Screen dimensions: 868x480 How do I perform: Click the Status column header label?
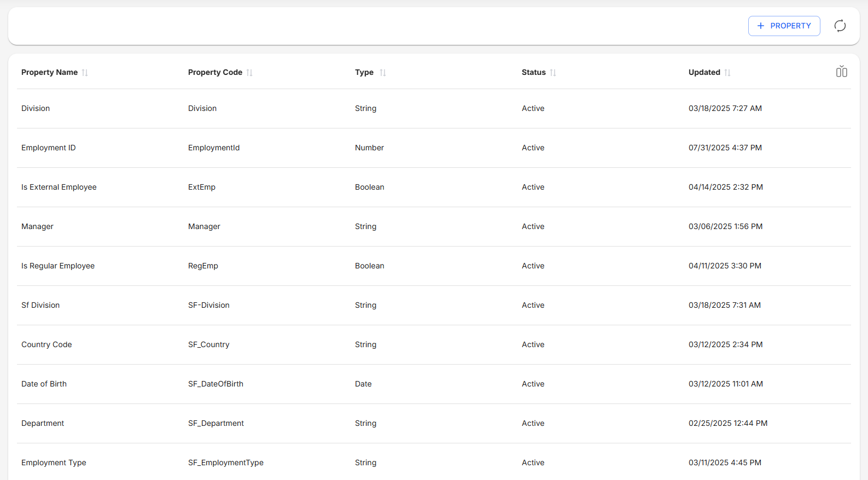(533, 72)
